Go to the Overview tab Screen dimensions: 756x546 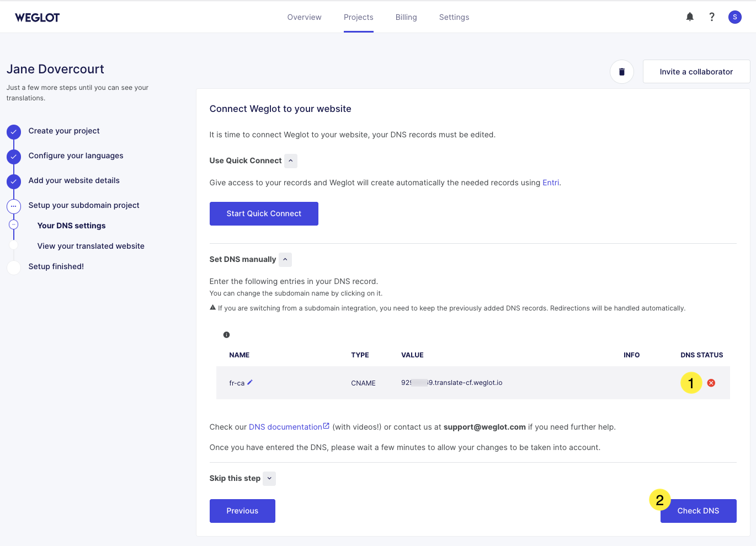coord(305,17)
